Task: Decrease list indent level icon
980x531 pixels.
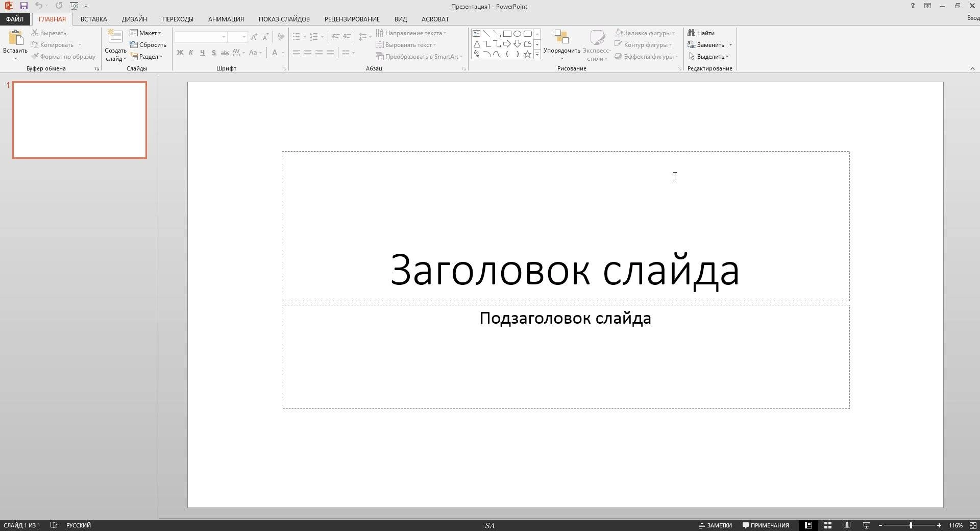Action: [x=335, y=37]
